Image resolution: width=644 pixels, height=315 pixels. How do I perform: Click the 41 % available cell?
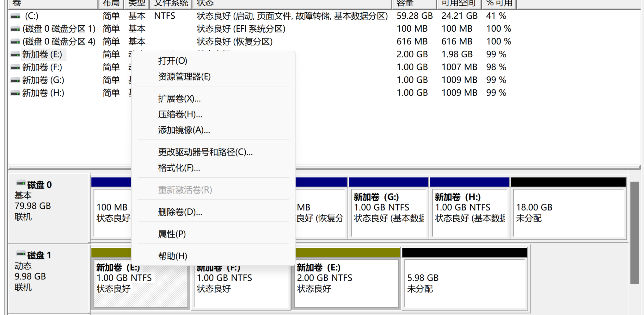[x=496, y=16]
